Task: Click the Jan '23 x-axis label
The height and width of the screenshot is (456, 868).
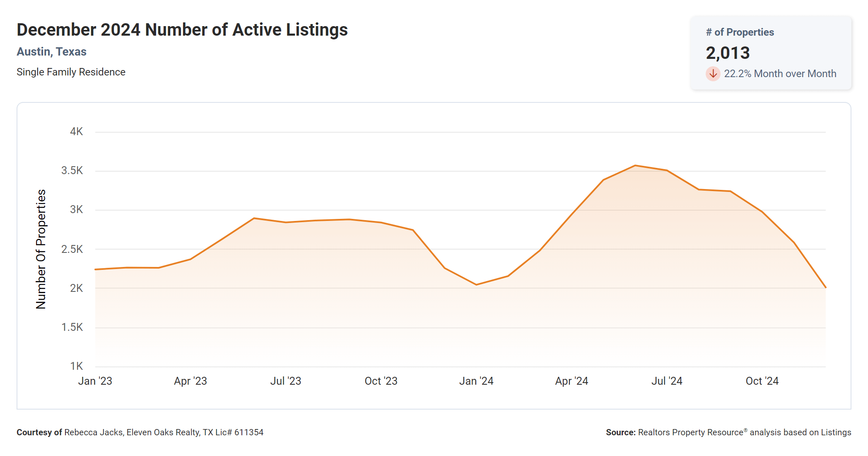Action: pos(95,381)
